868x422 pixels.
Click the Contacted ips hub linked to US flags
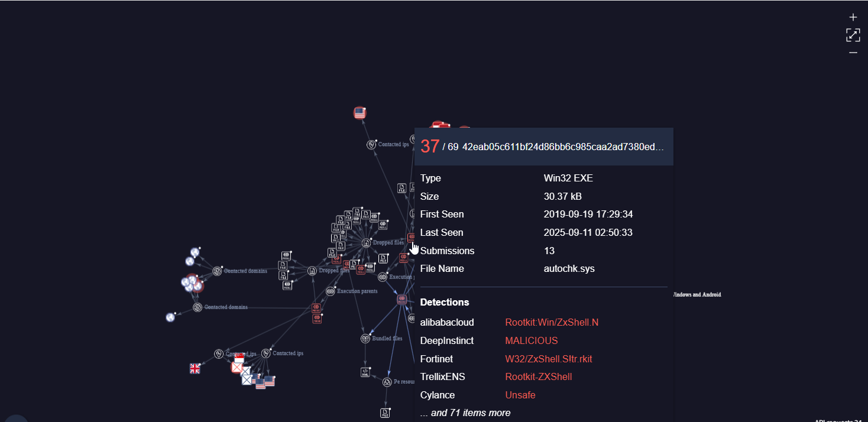266,353
